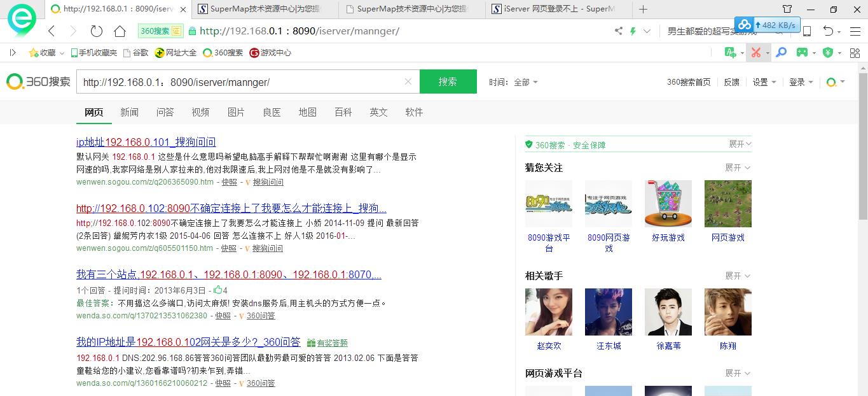Image resolution: width=868 pixels, height=396 pixels.
Task: Click the green gamepad games icon
Action: point(803,53)
